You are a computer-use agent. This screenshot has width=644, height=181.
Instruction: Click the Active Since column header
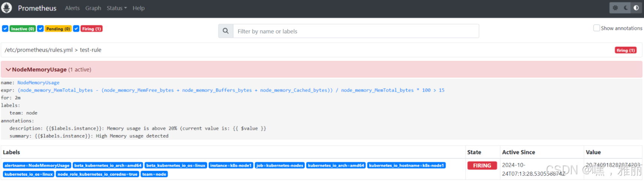[x=519, y=152]
